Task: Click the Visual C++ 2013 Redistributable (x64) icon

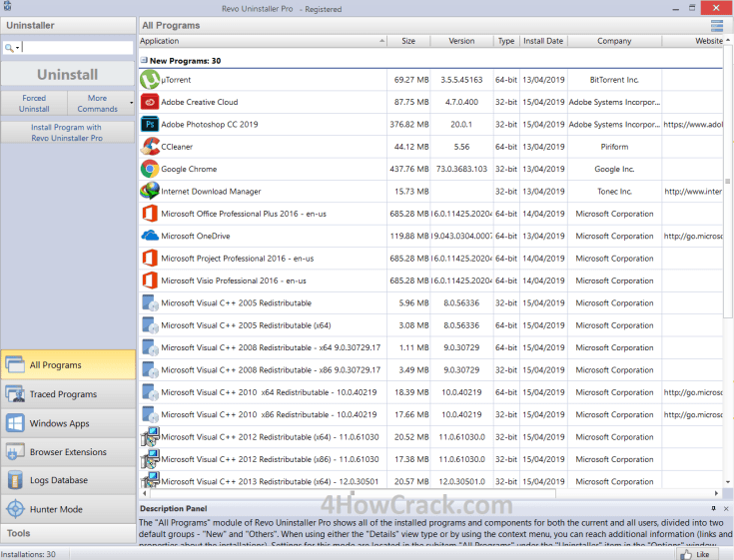Action: tap(150, 480)
